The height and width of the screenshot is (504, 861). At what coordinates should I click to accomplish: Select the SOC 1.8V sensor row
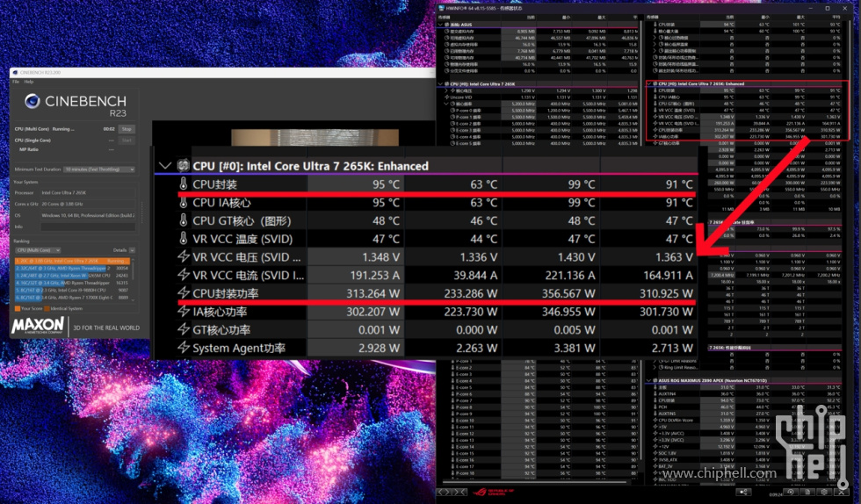coord(744,453)
